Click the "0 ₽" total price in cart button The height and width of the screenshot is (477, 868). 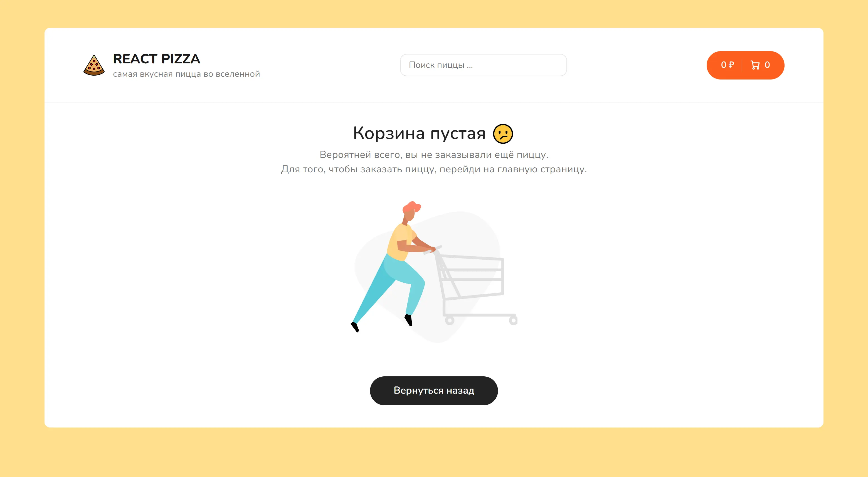pyautogui.click(x=728, y=65)
